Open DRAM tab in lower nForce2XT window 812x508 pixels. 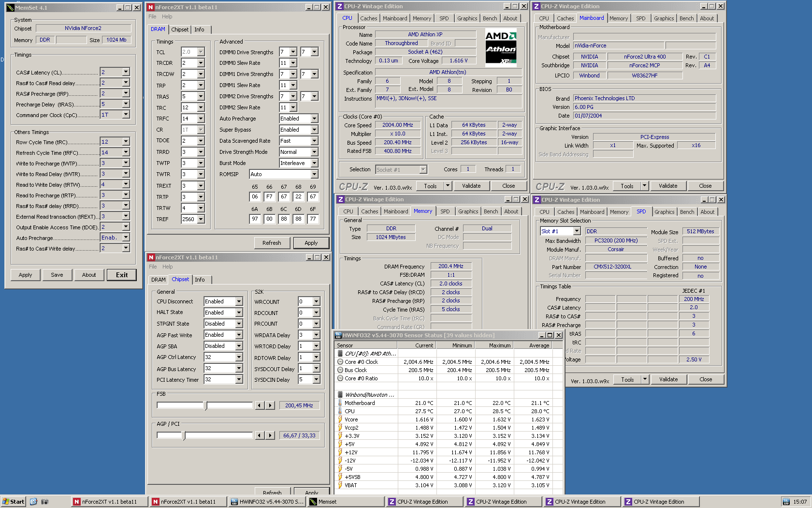pyautogui.click(x=158, y=280)
